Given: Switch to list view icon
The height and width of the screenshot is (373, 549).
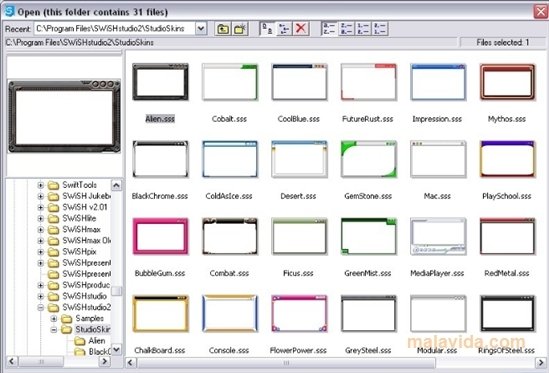Looking at the screenshot, I should pos(284,28).
